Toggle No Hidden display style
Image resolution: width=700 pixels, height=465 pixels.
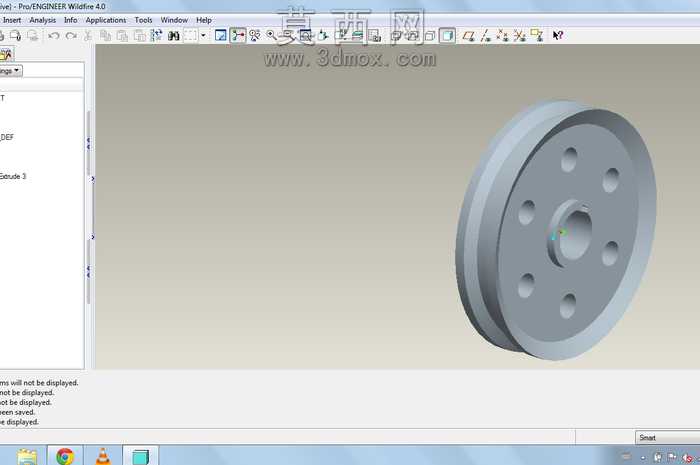(x=430, y=36)
